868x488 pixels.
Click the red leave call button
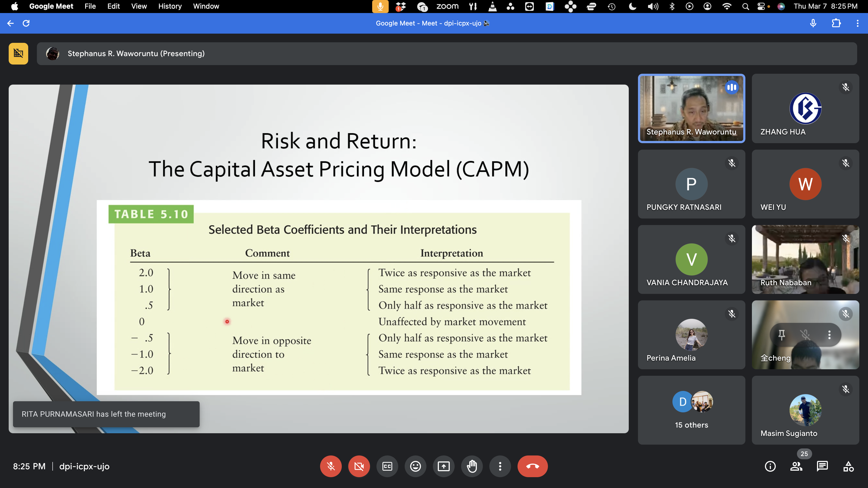[x=532, y=466]
